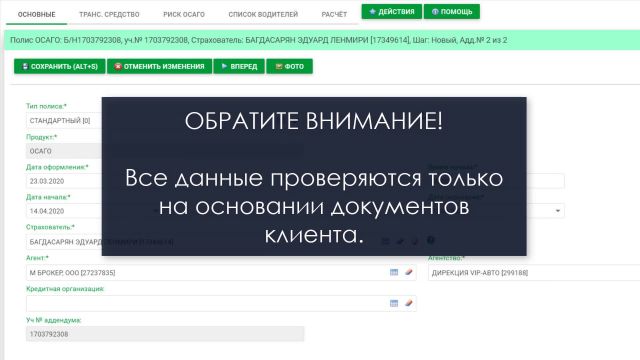Click the Дата начала field with 14.04.2020
640x360 pixels.
(64, 211)
